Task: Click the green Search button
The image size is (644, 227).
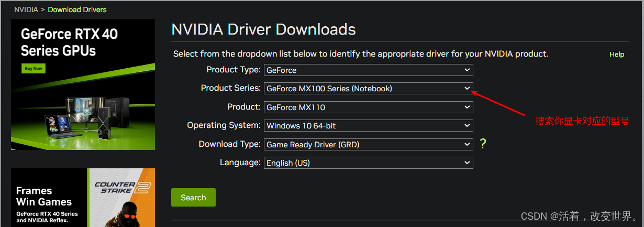Action: tap(193, 197)
